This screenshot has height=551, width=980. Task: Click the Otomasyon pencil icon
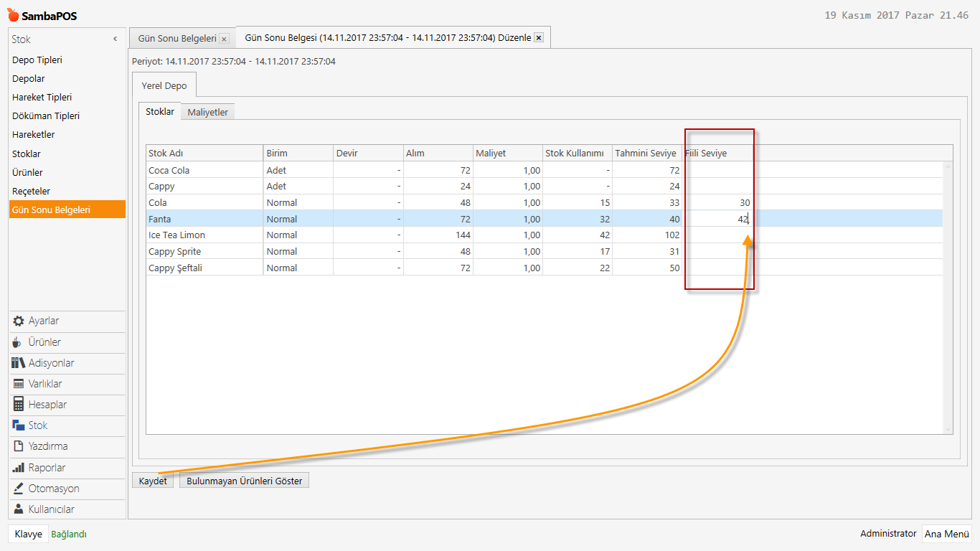(x=19, y=489)
